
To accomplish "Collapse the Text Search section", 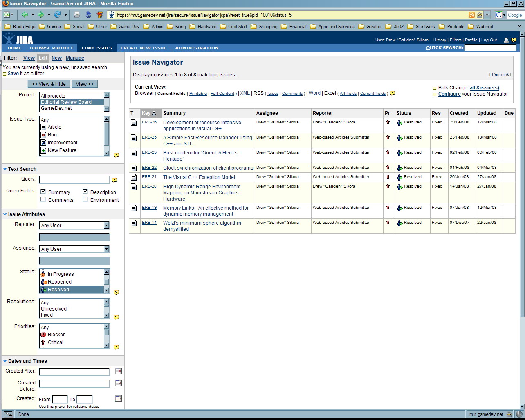I will pos(5,169).
